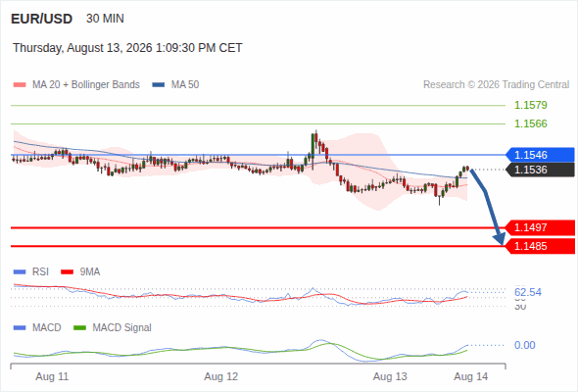The image size is (578, 392).
Task: Select the 1.1497 red support tag
Action: pyautogui.click(x=540, y=227)
